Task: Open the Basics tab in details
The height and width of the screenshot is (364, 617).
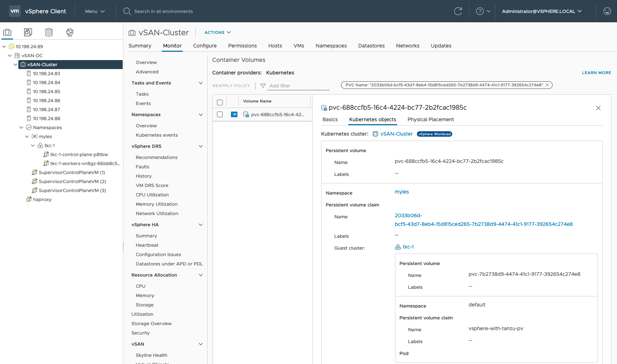Action: coord(330,119)
